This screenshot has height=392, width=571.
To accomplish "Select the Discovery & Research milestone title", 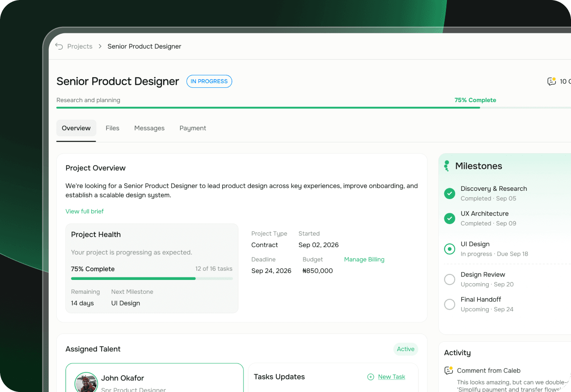I will [494, 189].
